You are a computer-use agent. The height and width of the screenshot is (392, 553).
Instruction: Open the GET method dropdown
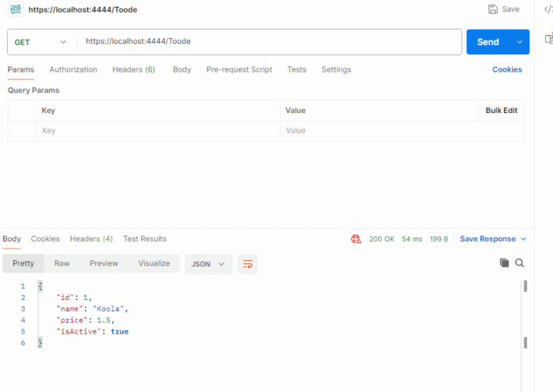(42, 42)
